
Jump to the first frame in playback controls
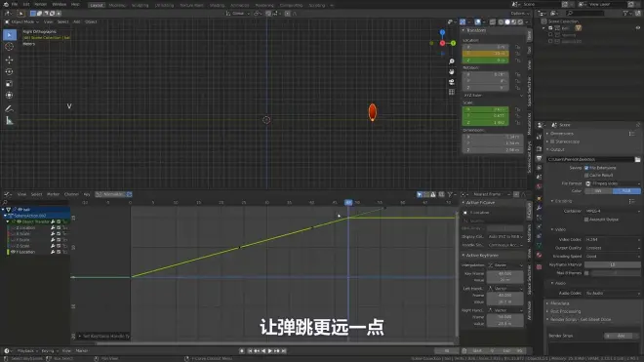pos(249,351)
